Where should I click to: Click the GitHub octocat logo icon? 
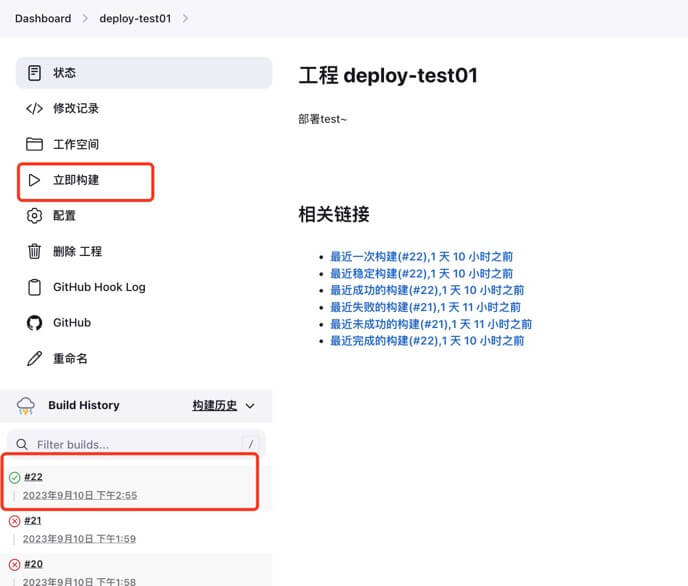pyautogui.click(x=35, y=323)
